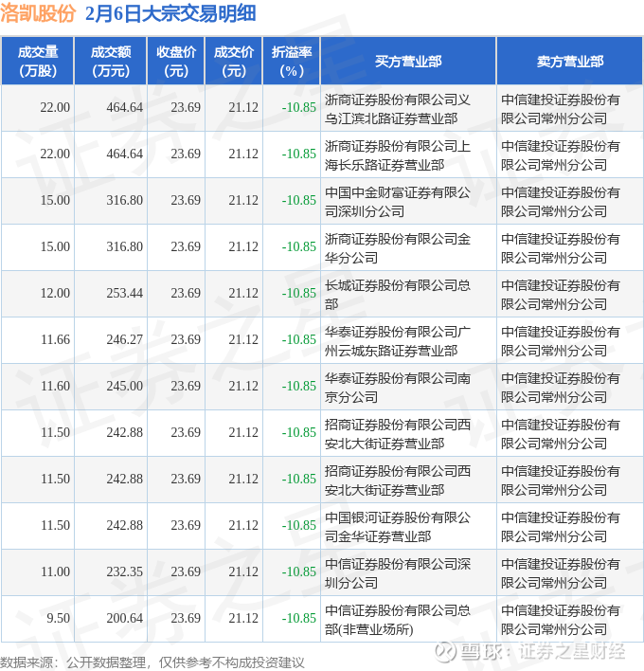Click buyer 浙商证券金华分公司
The width and height of the screenshot is (644, 671).
[x=398, y=248]
